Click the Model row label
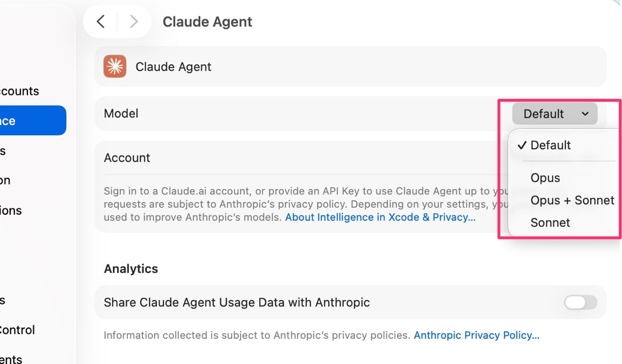622x364 pixels. [x=121, y=113]
